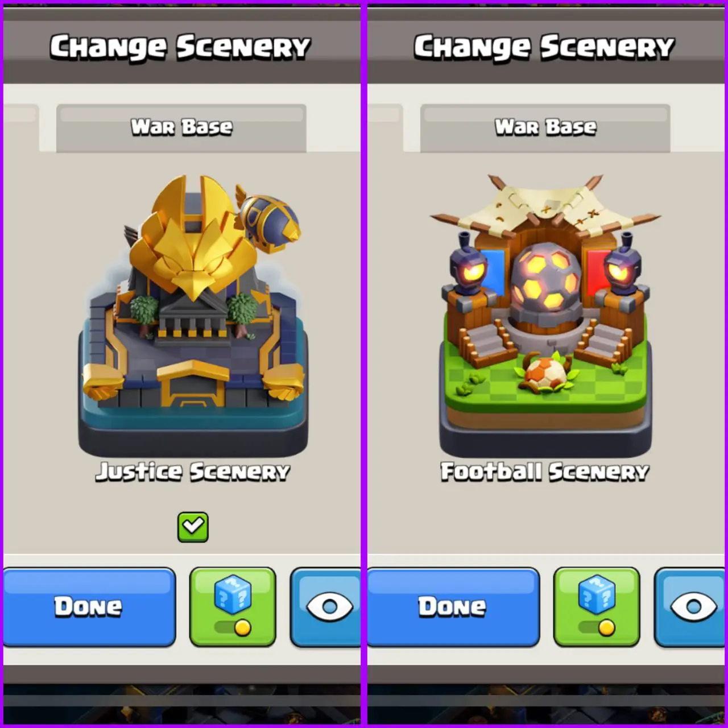Click the Justice Scenery name label
This screenshot has height=728, width=728.
193,472
